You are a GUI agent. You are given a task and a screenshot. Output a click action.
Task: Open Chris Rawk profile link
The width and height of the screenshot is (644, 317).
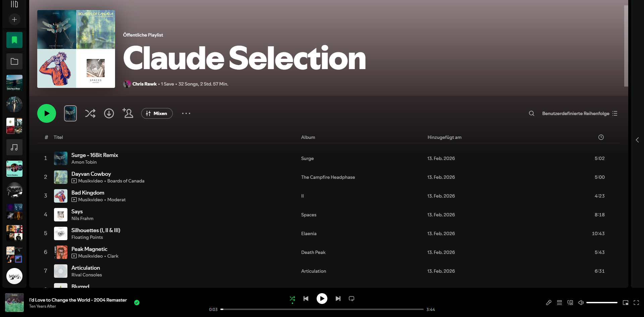coord(144,84)
